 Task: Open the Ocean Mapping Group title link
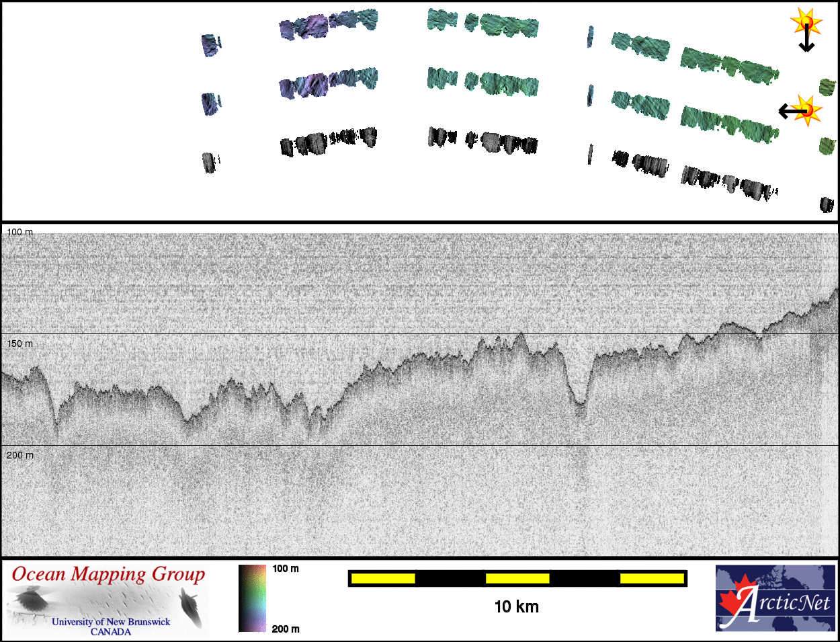[x=108, y=575]
